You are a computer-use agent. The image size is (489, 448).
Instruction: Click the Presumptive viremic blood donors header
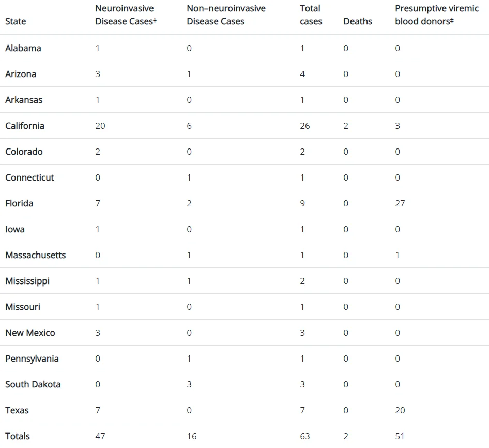click(x=437, y=14)
